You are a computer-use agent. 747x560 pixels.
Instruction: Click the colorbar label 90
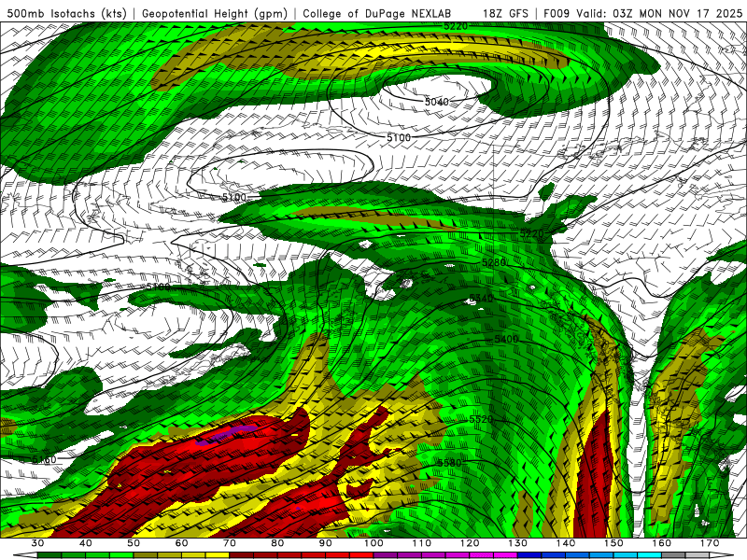point(325,543)
